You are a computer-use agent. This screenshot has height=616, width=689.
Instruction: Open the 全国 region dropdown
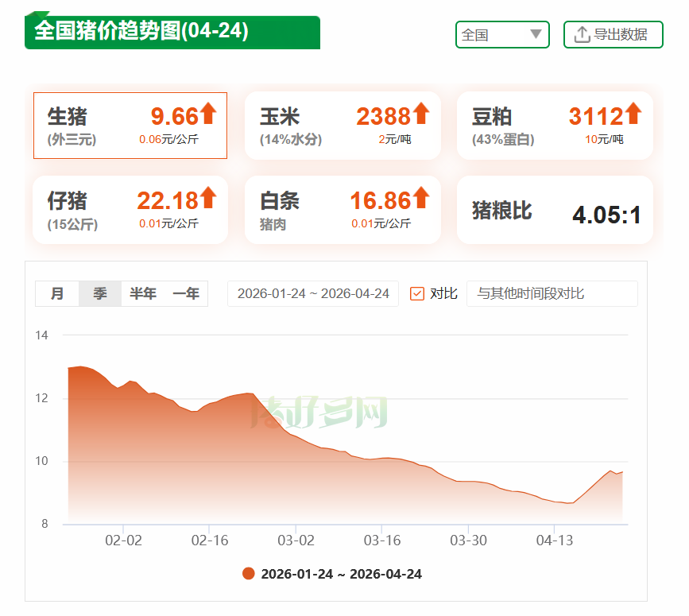coord(501,34)
